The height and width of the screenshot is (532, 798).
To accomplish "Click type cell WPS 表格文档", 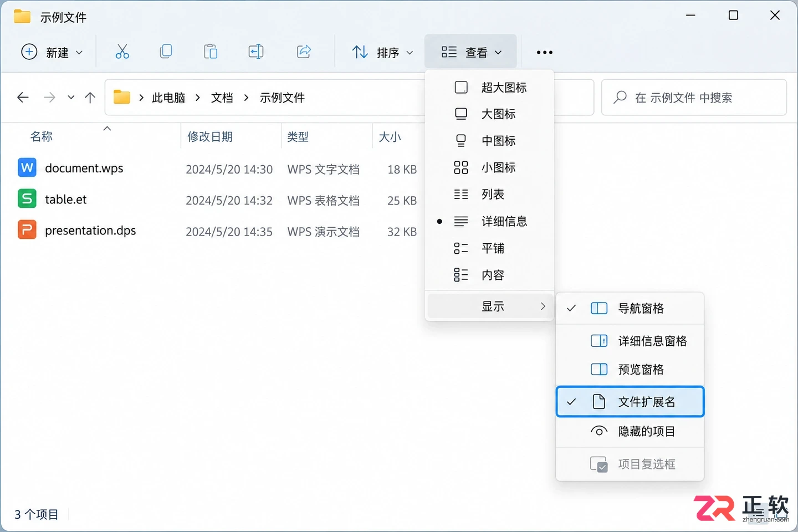I will coord(323,201).
